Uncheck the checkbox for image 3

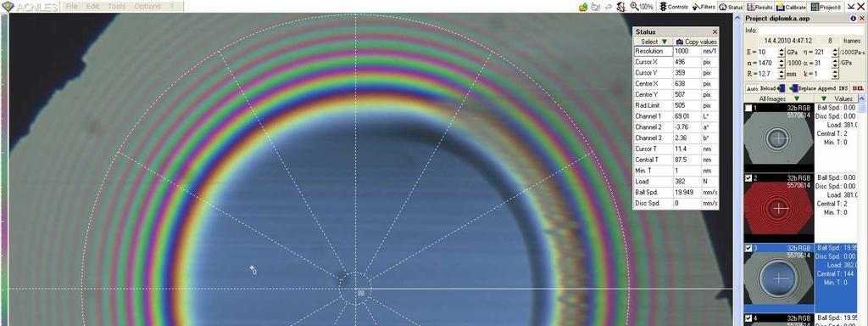(748, 248)
